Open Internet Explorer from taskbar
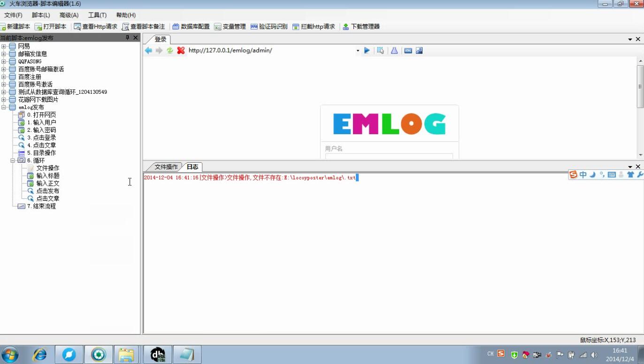This screenshot has width=644, height=364. click(40, 355)
